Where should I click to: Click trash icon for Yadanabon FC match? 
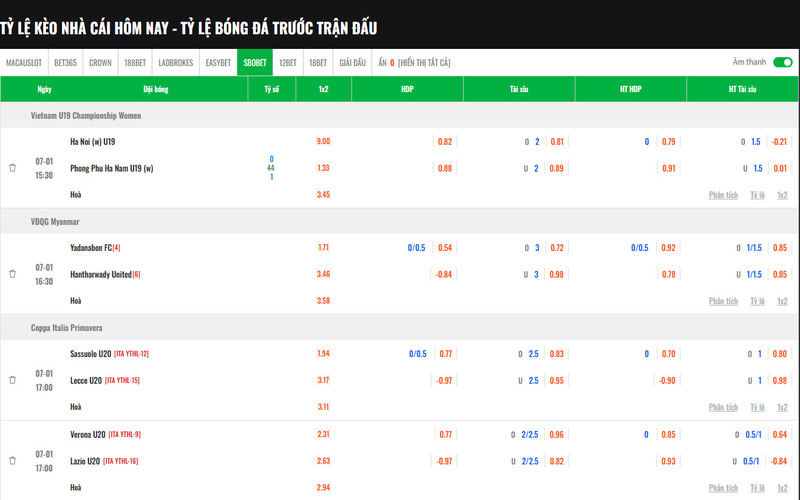(x=12, y=274)
